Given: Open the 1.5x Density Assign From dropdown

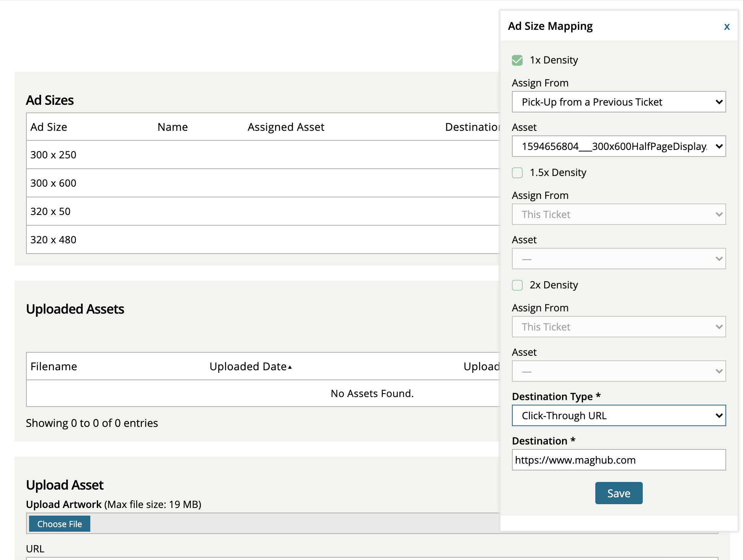Looking at the screenshot, I should [618, 215].
